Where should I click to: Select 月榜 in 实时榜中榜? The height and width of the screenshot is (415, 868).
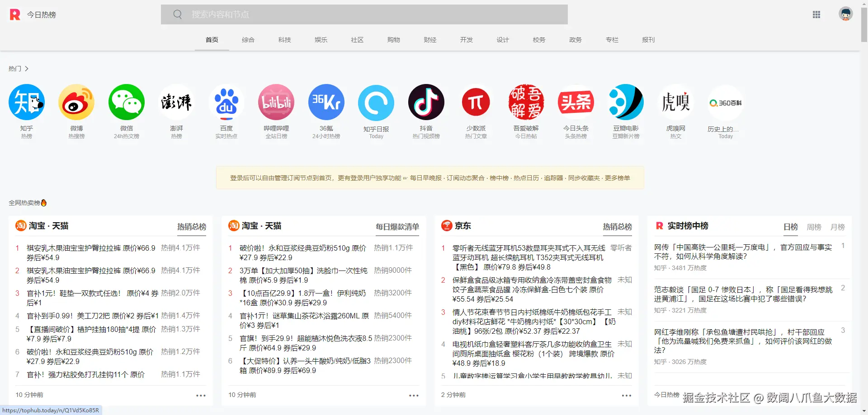pyautogui.click(x=838, y=227)
